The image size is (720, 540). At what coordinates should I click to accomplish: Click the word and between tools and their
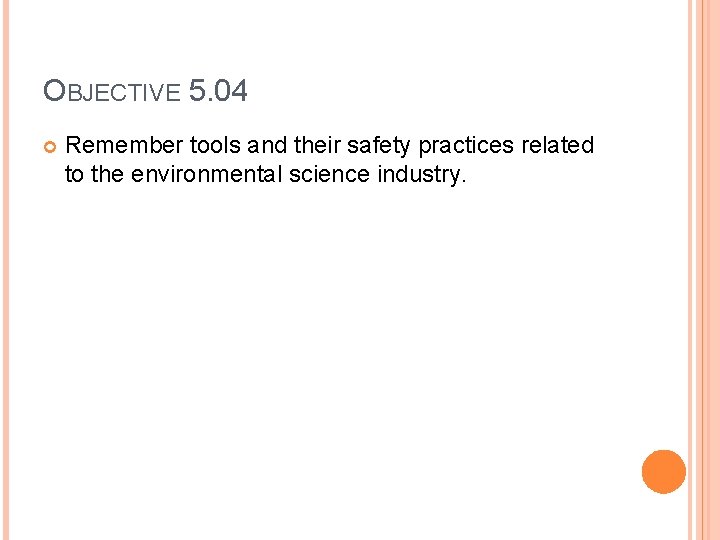(x=266, y=146)
